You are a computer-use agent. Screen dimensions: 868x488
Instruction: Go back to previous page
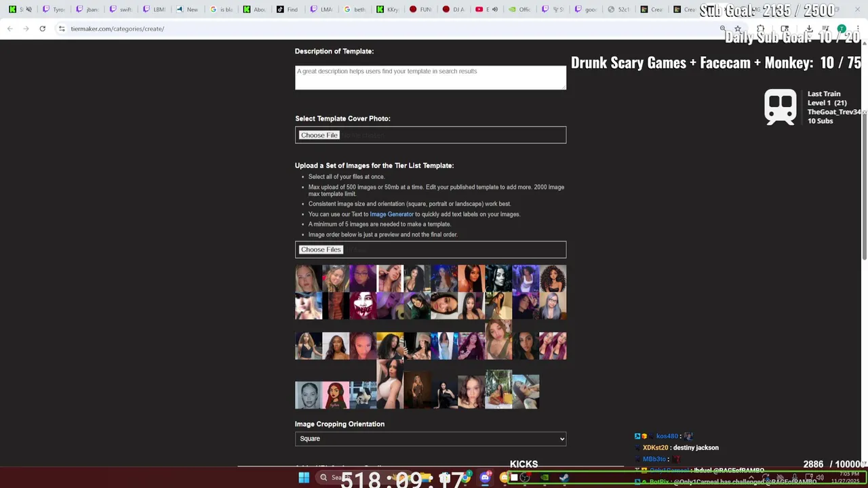click(x=9, y=28)
